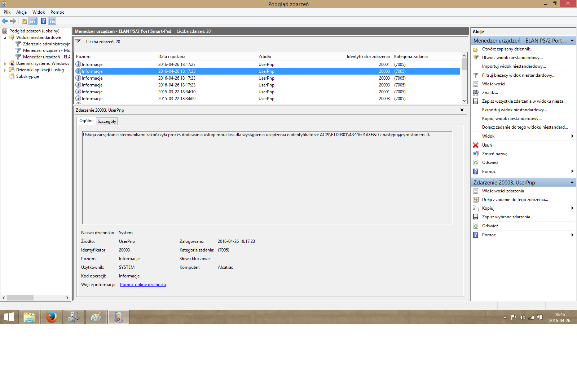The image size is (577, 392).
Task: Collapse the Menedżer urządzeń actions section
Action: [x=572, y=40]
